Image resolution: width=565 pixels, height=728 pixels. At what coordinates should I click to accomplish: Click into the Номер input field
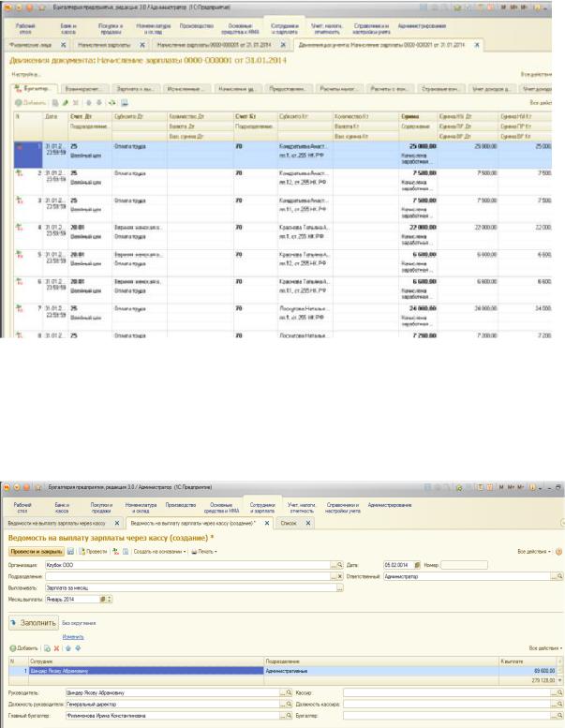pos(464,565)
